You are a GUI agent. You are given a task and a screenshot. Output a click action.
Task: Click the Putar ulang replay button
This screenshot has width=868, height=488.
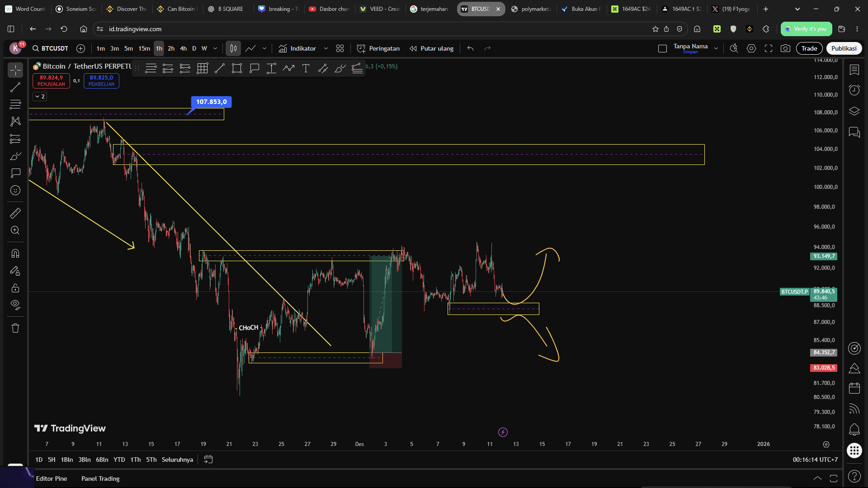click(431, 48)
